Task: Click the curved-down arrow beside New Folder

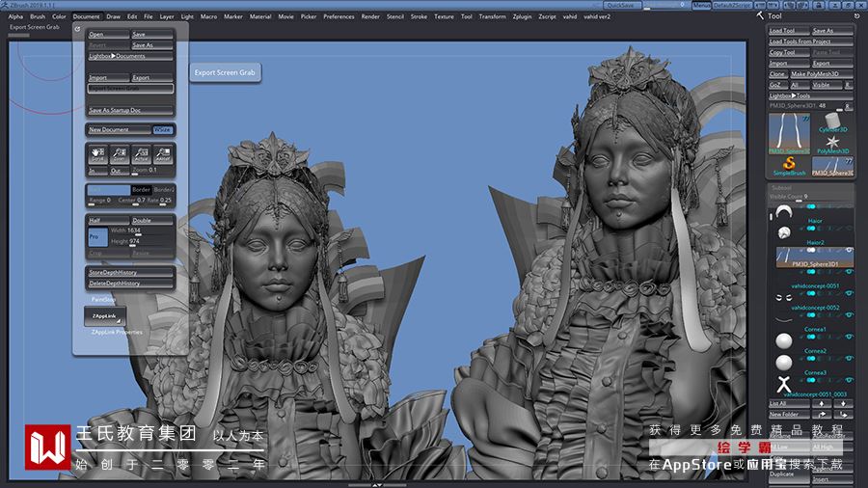Action: pos(843,414)
